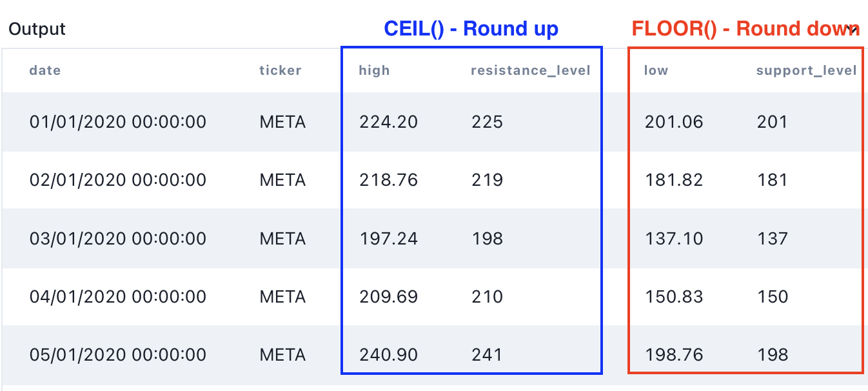
Task: Click the low column header
Action: point(656,70)
